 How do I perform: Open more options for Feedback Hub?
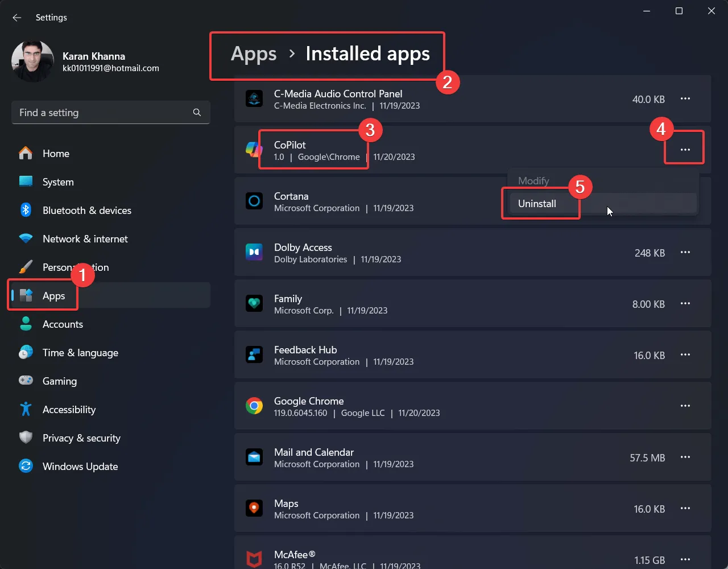pyautogui.click(x=685, y=355)
